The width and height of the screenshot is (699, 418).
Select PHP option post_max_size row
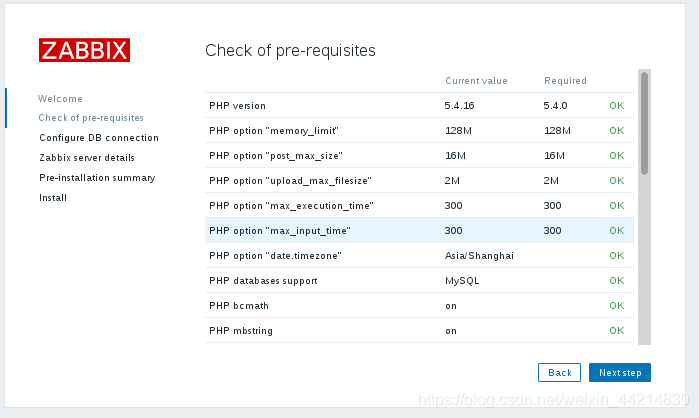tap(419, 156)
